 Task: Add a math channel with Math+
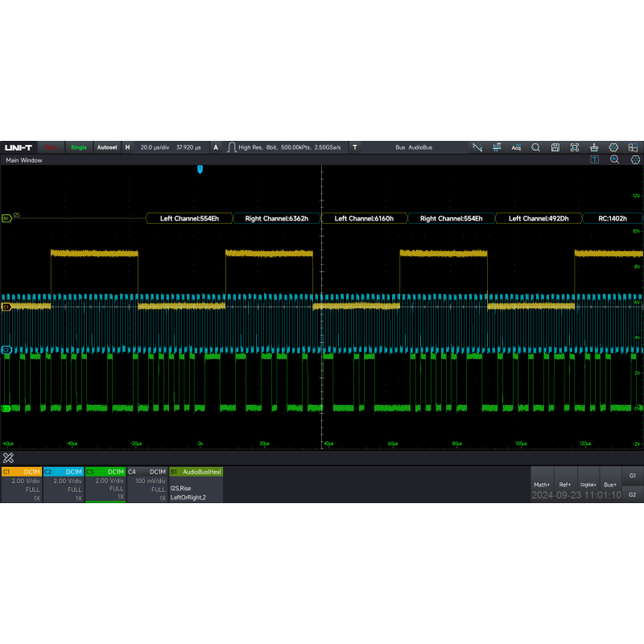(x=542, y=485)
